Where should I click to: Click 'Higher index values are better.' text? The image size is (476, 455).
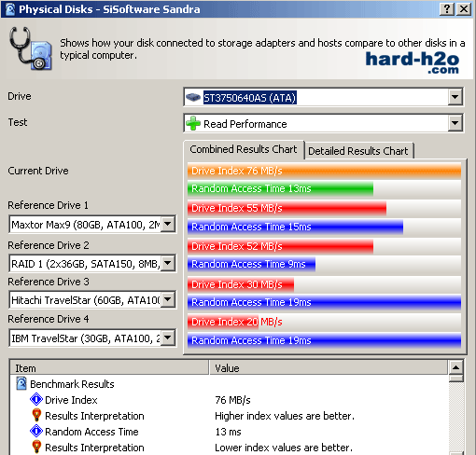(x=285, y=416)
